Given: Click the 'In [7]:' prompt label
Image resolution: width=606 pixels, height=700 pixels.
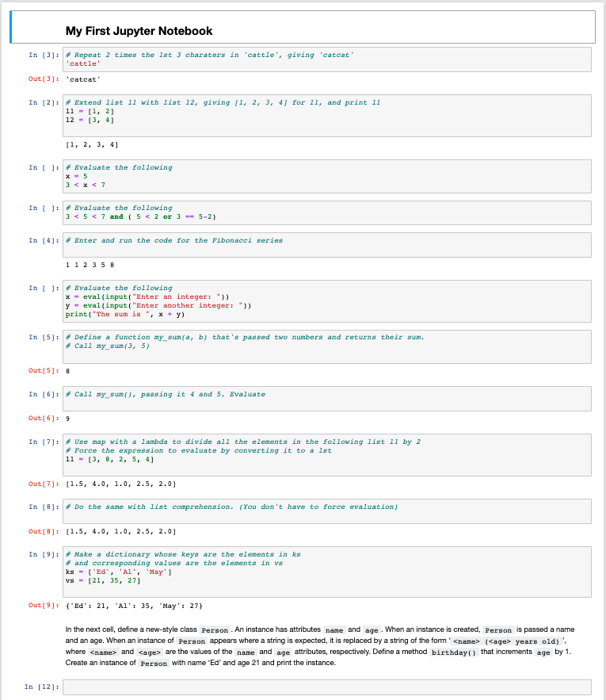Looking at the screenshot, I should [x=44, y=442].
